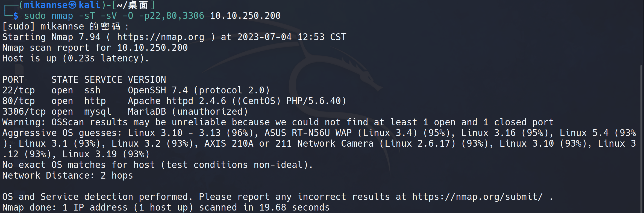Image resolution: width=644 pixels, height=213 pixels.
Task: Click the MariaDB (unauthorized) text
Action: pyautogui.click(x=188, y=112)
